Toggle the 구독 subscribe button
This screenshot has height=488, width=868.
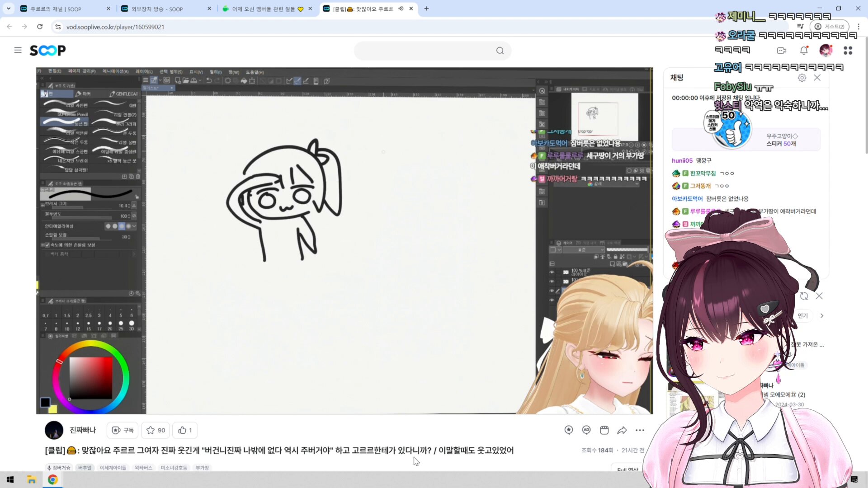pyautogui.click(x=123, y=430)
